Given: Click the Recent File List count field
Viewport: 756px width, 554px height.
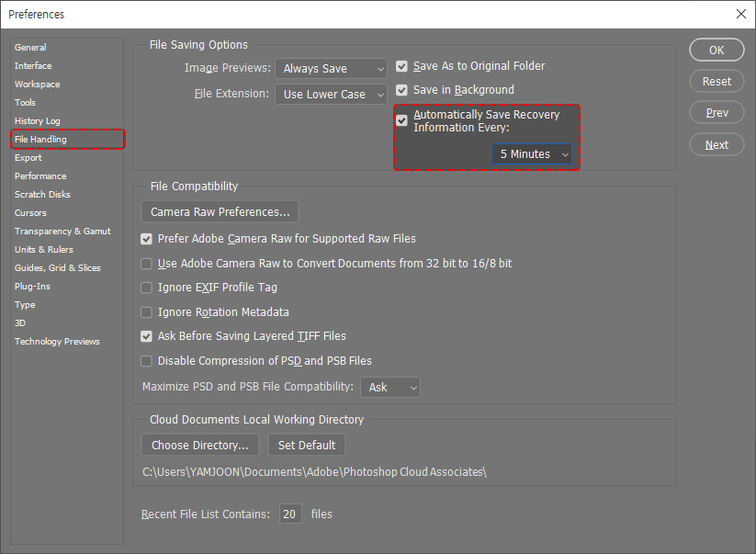Looking at the screenshot, I should pyautogui.click(x=290, y=514).
